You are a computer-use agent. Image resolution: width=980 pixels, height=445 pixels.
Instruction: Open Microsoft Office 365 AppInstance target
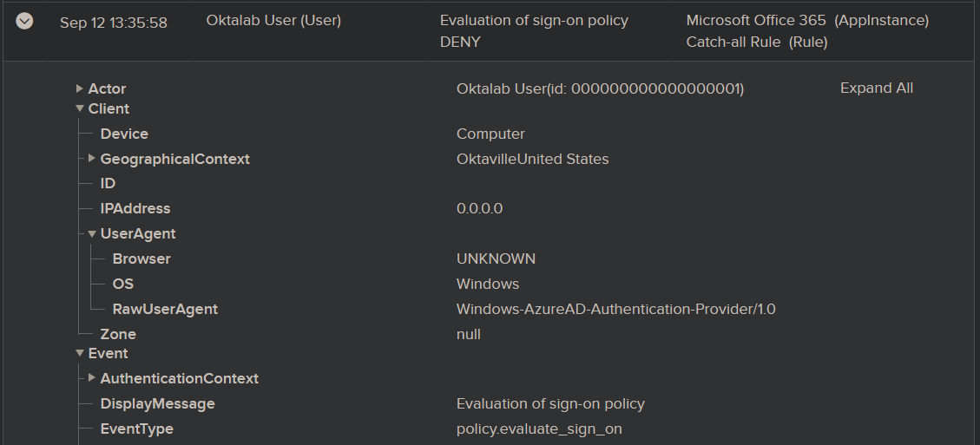pos(806,21)
